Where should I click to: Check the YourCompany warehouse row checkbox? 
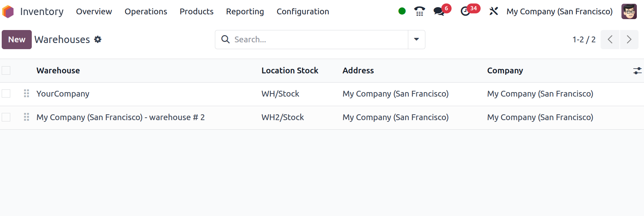(x=6, y=93)
